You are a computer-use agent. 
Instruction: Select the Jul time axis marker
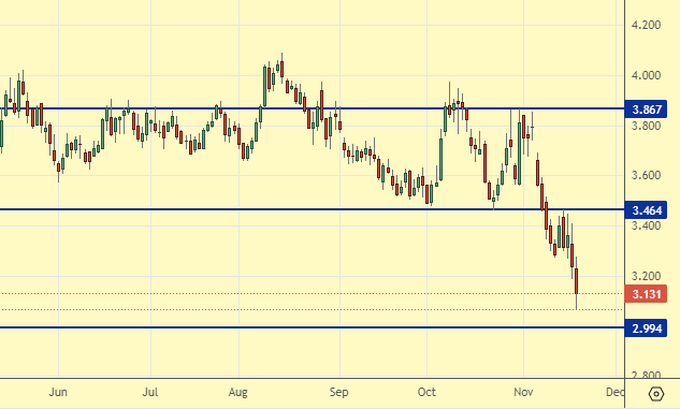(x=150, y=393)
